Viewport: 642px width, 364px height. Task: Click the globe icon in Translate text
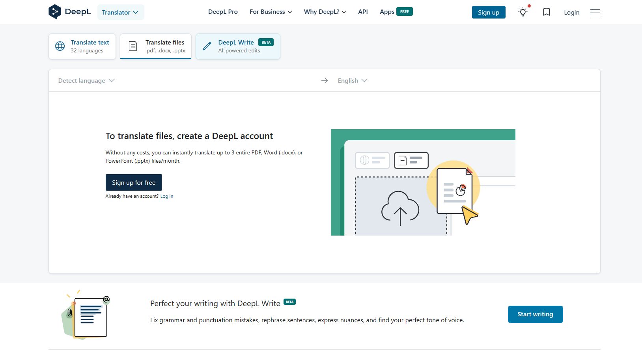[x=60, y=46]
